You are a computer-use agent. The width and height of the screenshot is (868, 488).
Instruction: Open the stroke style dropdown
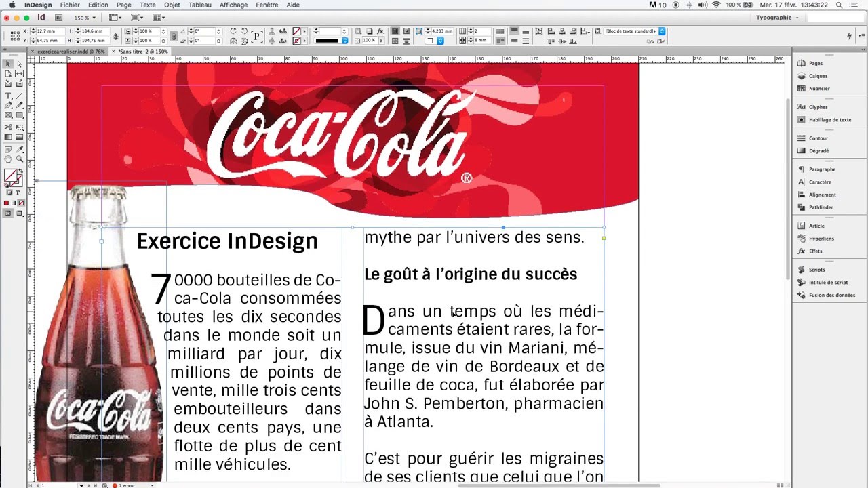[x=345, y=41]
